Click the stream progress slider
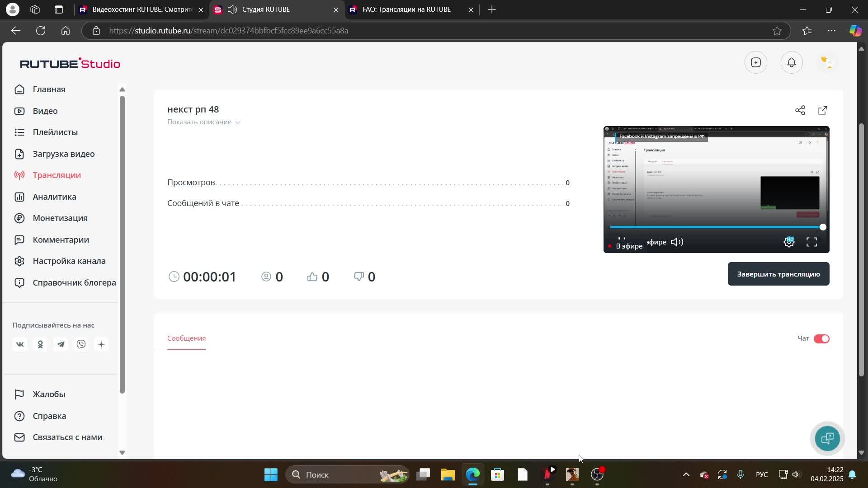Screen dimensions: 868x488 pos(716,227)
